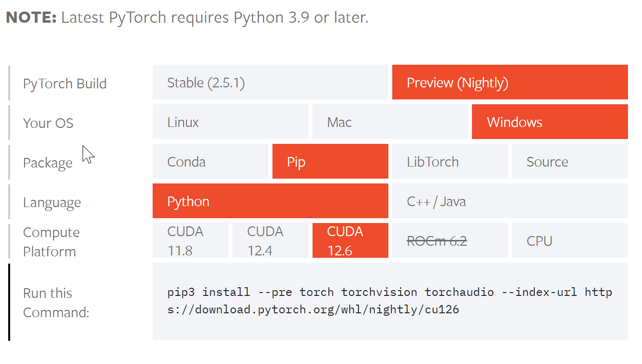
Task: Choose Conda as the package manager
Action: pos(210,162)
